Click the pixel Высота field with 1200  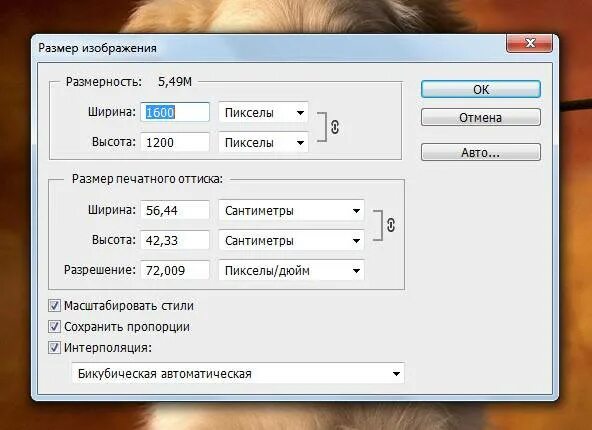175,142
